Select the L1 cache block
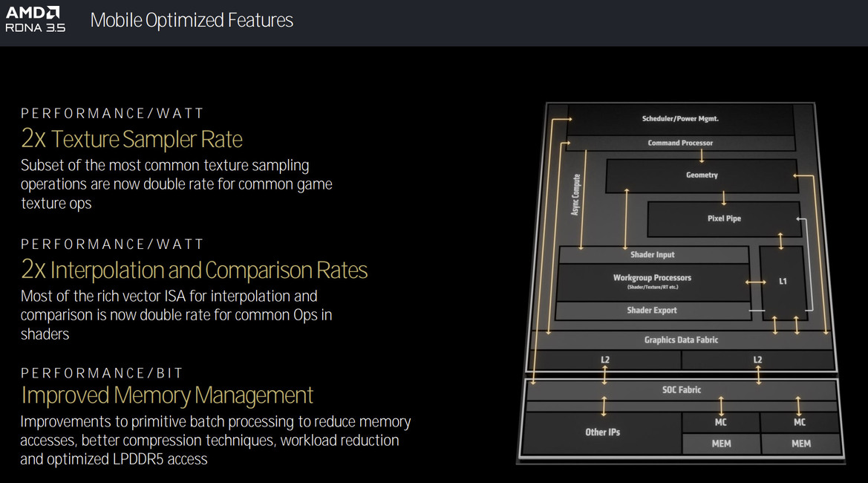Viewport: 868px width, 483px height. (783, 282)
